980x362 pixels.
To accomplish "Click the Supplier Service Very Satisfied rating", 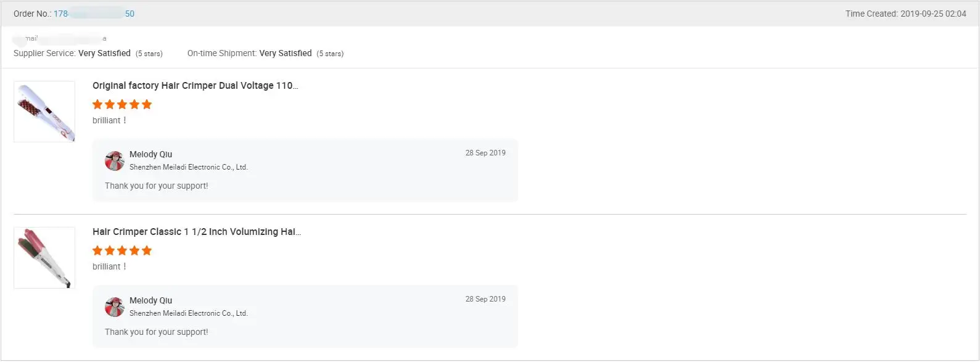I will 104,54.
